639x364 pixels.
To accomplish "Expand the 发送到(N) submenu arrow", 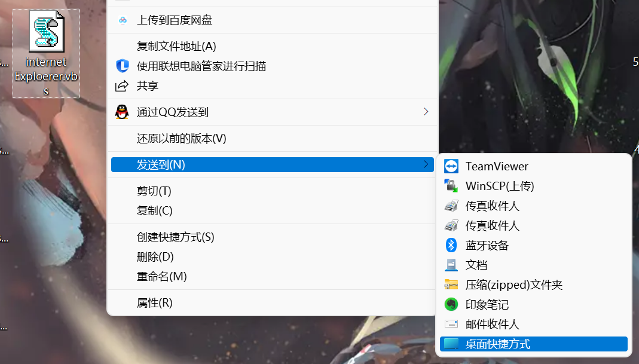I will (426, 164).
